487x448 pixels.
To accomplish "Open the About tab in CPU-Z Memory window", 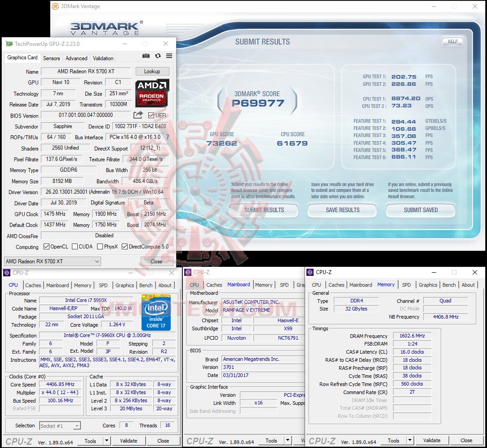I will point(468,285).
